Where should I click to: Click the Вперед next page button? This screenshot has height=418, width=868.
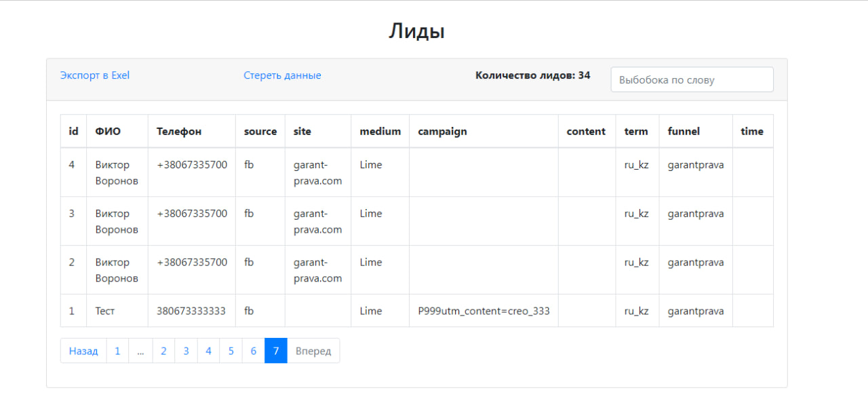[x=313, y=351]
